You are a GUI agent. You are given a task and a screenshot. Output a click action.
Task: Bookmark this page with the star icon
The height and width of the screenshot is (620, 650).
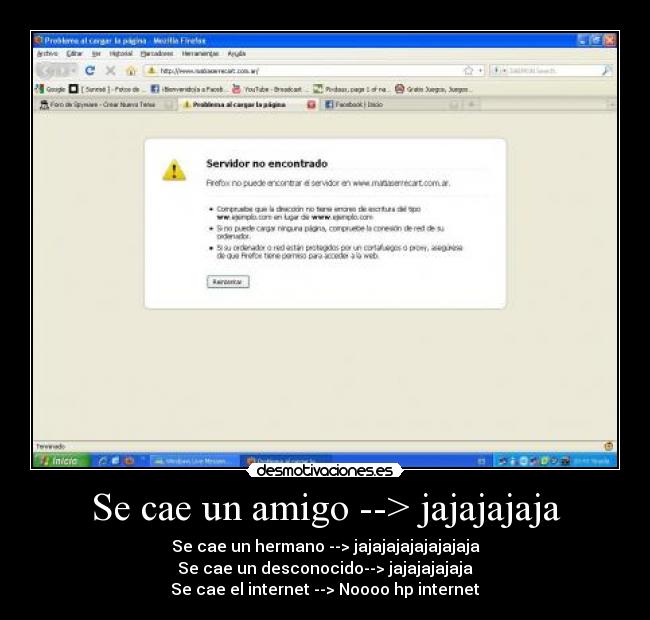(468, 70)
